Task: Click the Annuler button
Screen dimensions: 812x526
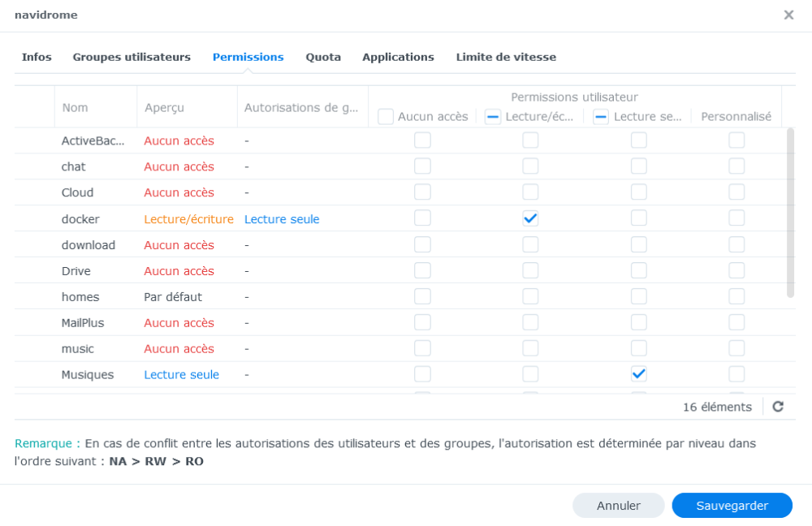Action: click(x=618, y=505)
